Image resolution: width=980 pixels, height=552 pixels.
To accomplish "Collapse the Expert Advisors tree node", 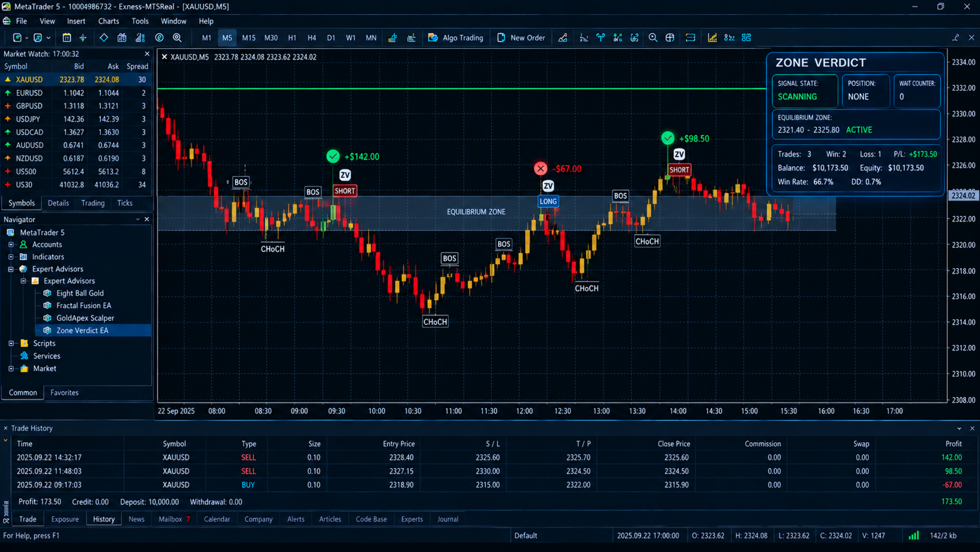I will point(11,269).
